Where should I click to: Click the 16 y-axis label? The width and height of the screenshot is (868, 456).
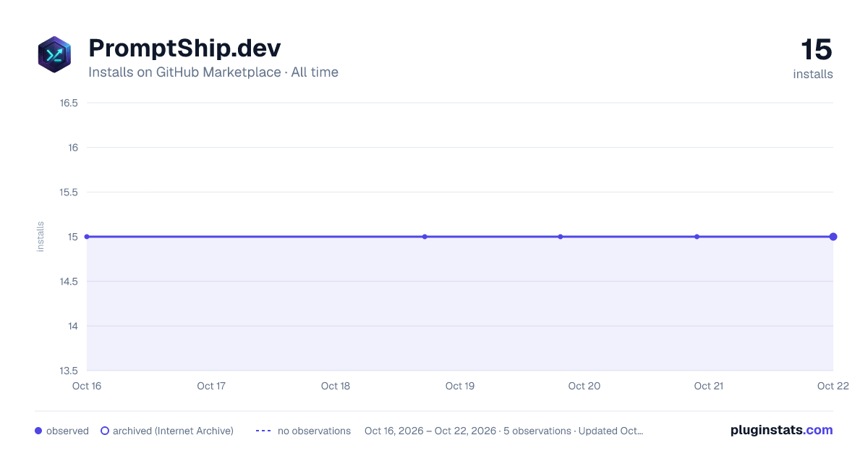click(72, 148)
